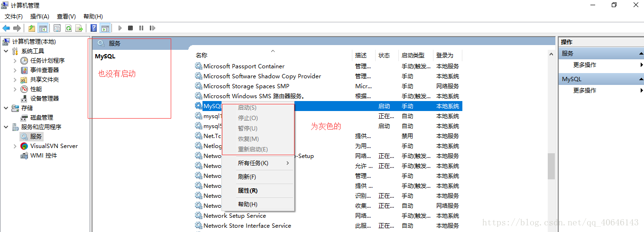This screenshot has height=232, width=644.
Task: Choose 属性(R) in the context menu
Action: [x=258, y=191]
